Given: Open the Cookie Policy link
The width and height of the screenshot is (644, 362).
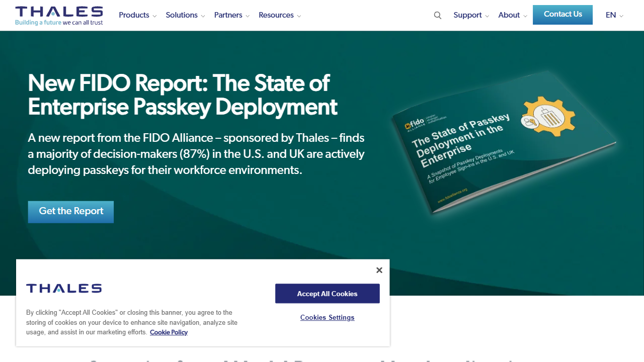Looking at the screenshot, I should pyautogui.click(x=169, y=332).
